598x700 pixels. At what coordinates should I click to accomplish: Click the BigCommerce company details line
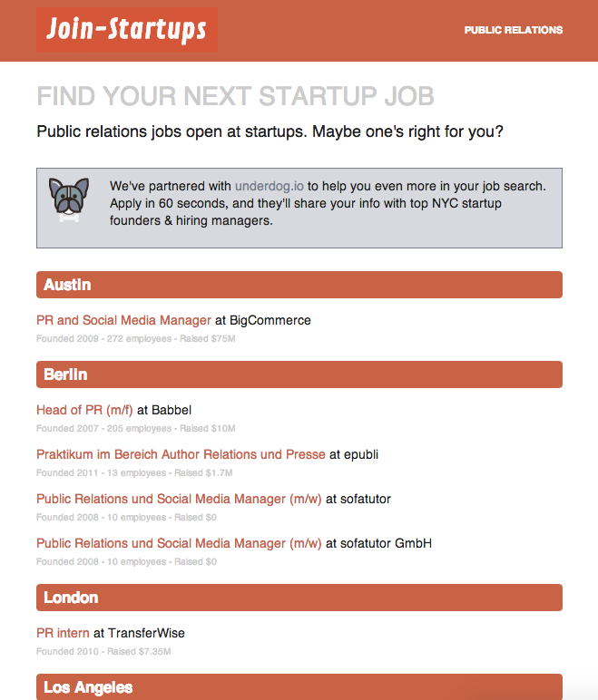(135, 339)
